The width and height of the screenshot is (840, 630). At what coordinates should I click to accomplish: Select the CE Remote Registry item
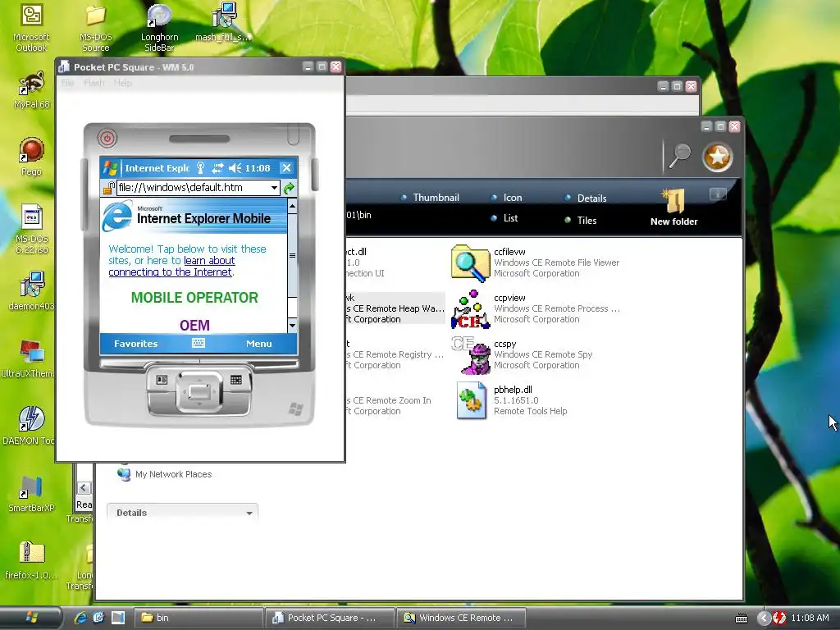pyautogui.click(x=395, y=354)
